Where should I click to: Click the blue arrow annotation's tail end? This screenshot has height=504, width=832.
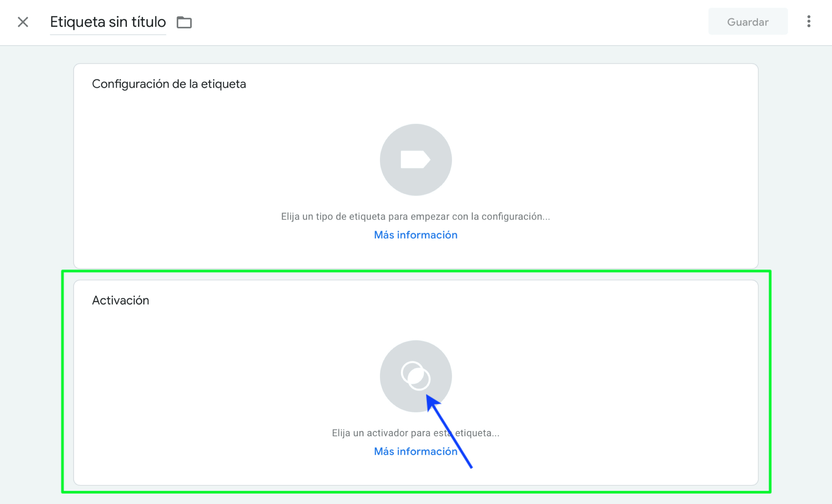point(471,467)
